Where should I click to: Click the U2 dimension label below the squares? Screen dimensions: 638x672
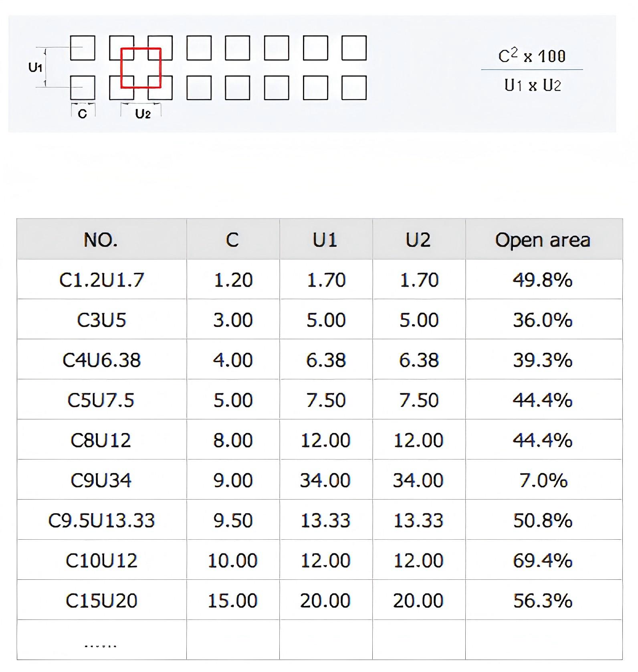tap(143, 114)
